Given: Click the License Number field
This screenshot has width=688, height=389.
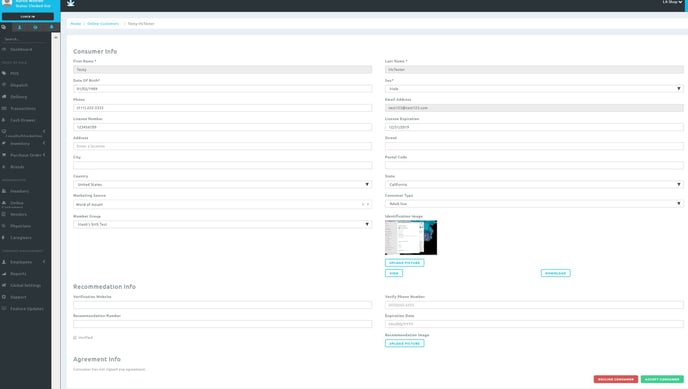Looking at the screenshot, I should (222, 127).
